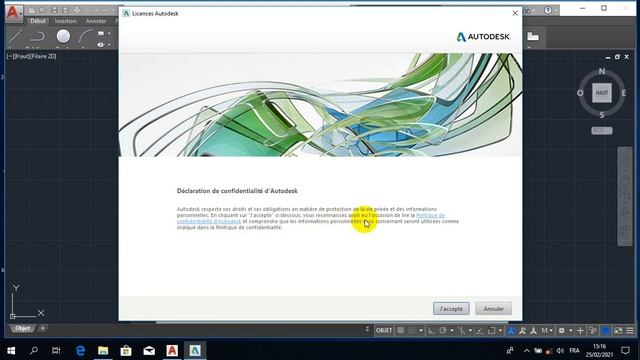Switch to the Annoter ribbon tab
Screen dimensions: 640x360
[x=96, y=21]
